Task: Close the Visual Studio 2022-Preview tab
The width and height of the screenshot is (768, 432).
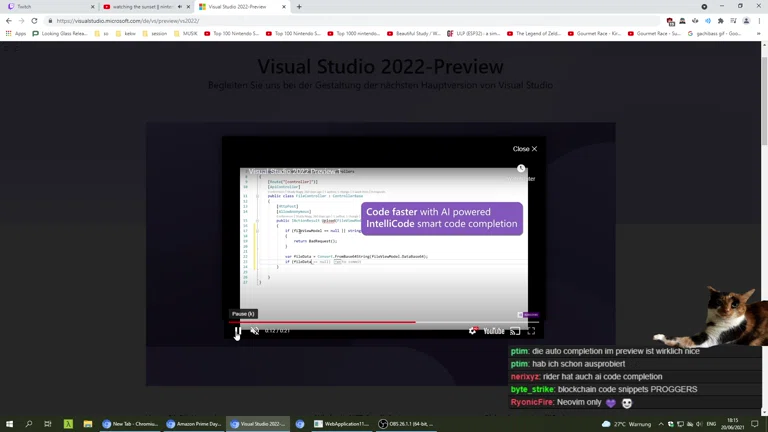Action: pyautogui.click(x=284, y=7)
